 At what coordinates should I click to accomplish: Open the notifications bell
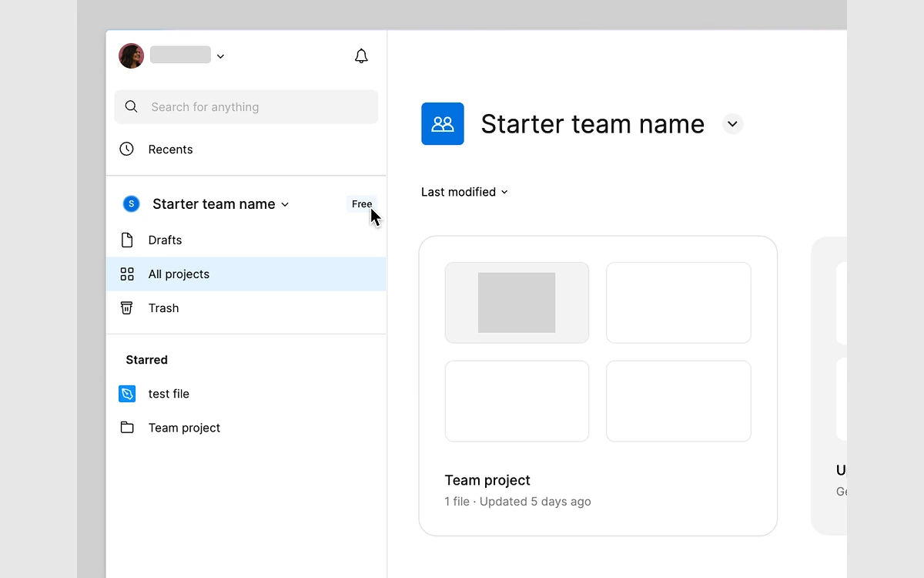[361, 56]
